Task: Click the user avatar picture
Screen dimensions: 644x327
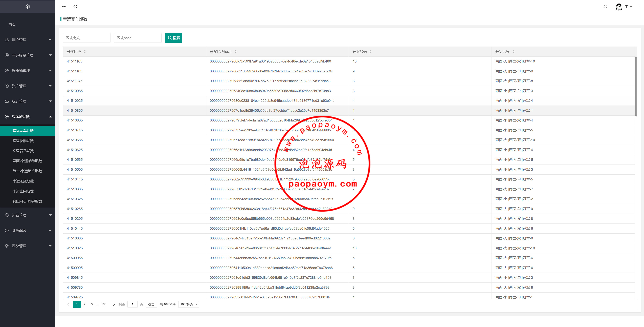Action: point(618,7)
